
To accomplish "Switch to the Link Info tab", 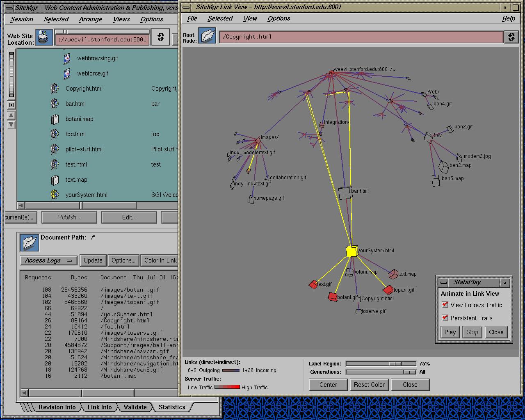I will (x=99, y=407).
